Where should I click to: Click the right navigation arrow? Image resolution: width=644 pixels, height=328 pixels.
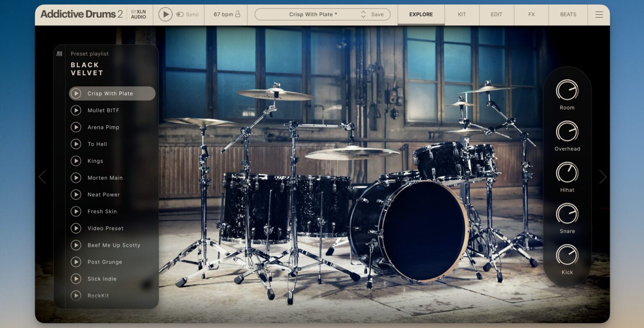(x=602, y=177)
